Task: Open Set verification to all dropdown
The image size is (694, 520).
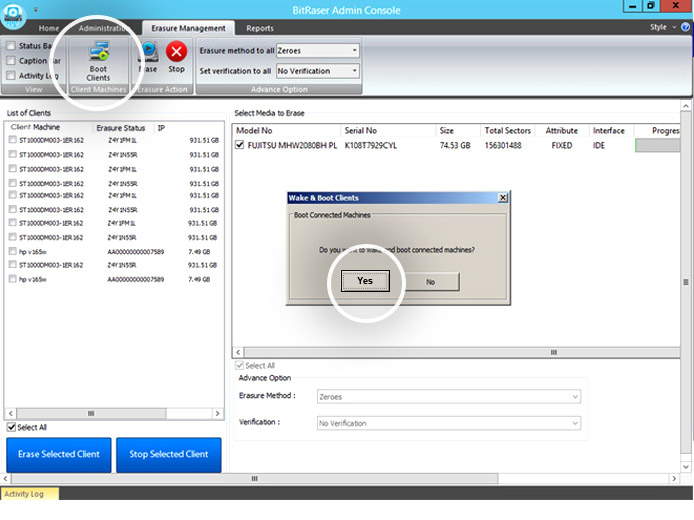Action: pyautogui.click(x=355, y=71)
